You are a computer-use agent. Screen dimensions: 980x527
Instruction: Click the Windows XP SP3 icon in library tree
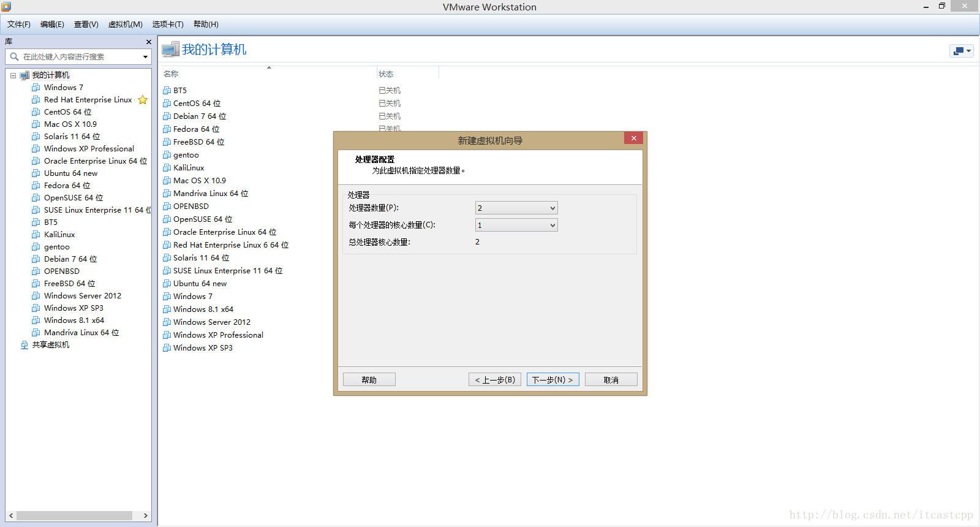(x=36, y=308)
